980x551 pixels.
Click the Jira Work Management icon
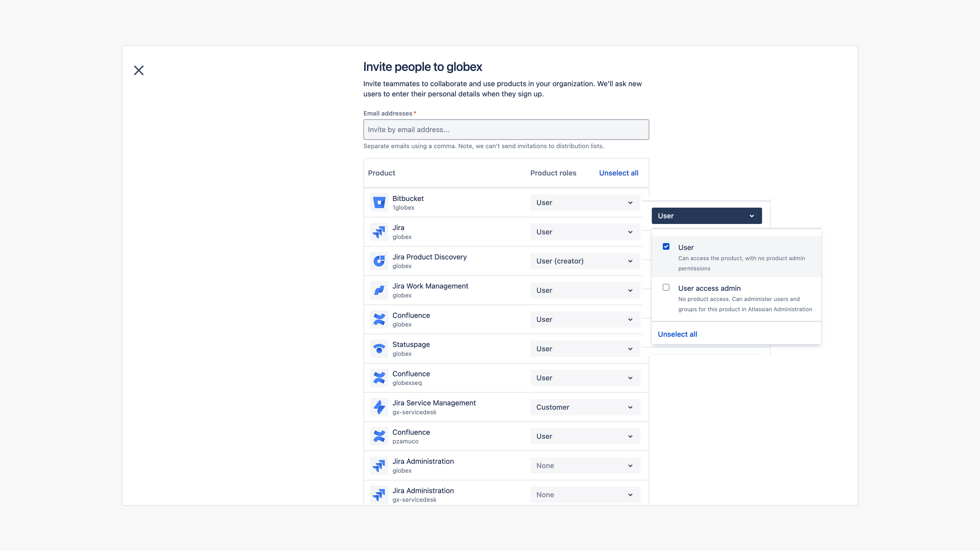click(x=379, y=290)
